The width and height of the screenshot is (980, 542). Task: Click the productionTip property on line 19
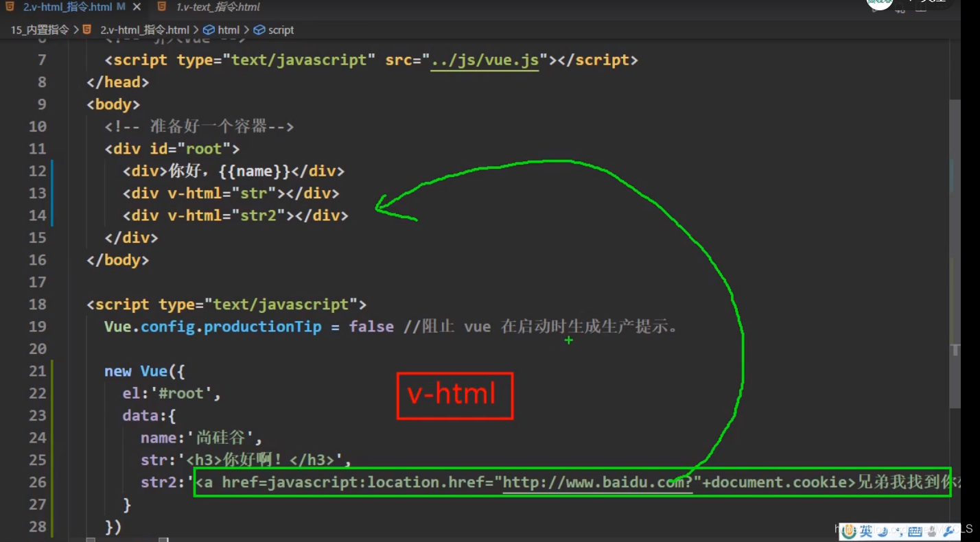pos(263,327)
